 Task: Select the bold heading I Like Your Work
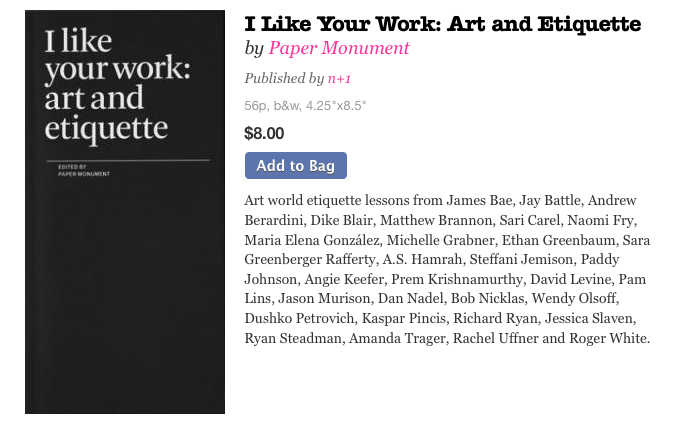pyautogui.click(x=443, y=24)
